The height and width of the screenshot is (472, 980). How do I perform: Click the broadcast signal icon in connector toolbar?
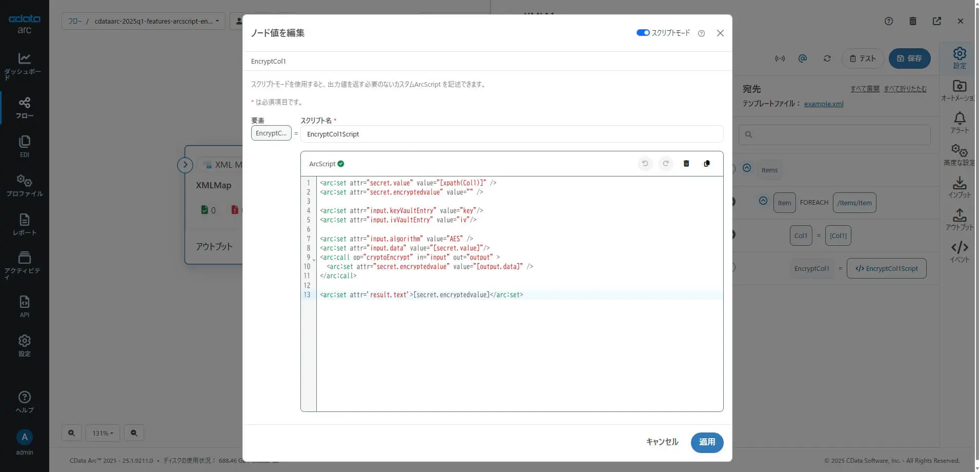780,58
